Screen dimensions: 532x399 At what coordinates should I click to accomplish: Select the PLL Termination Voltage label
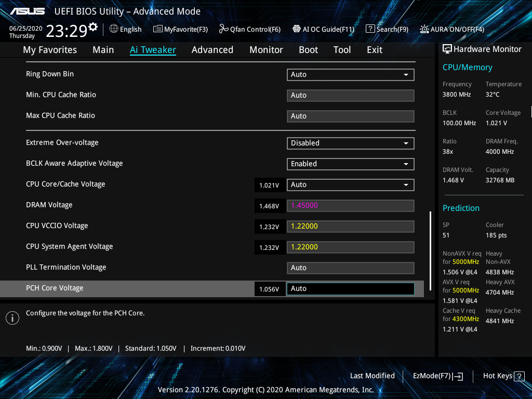click(66, 268)
